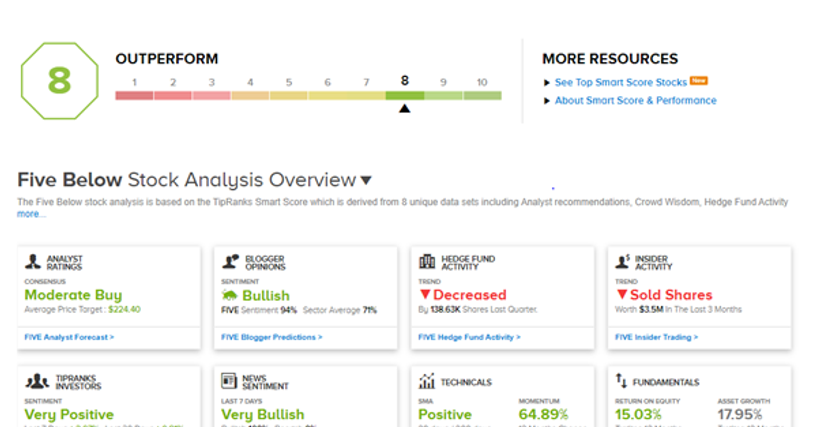Open About Smart Score & Performance link
Image resolution: width=820 pixels, height=427 pixels.
coord(635,100)
